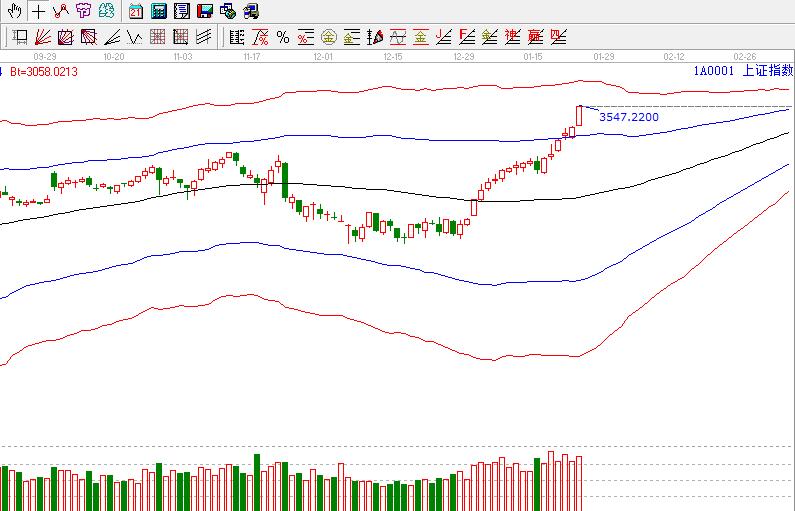Open the calculator tool
Screen dimensions: 795x511
click(158, 12)
